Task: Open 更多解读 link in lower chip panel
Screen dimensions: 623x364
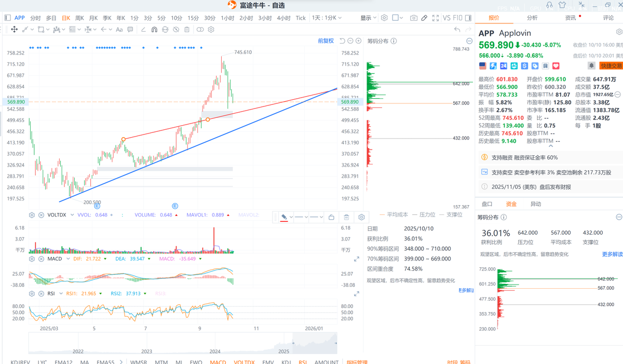Action: 613,254
